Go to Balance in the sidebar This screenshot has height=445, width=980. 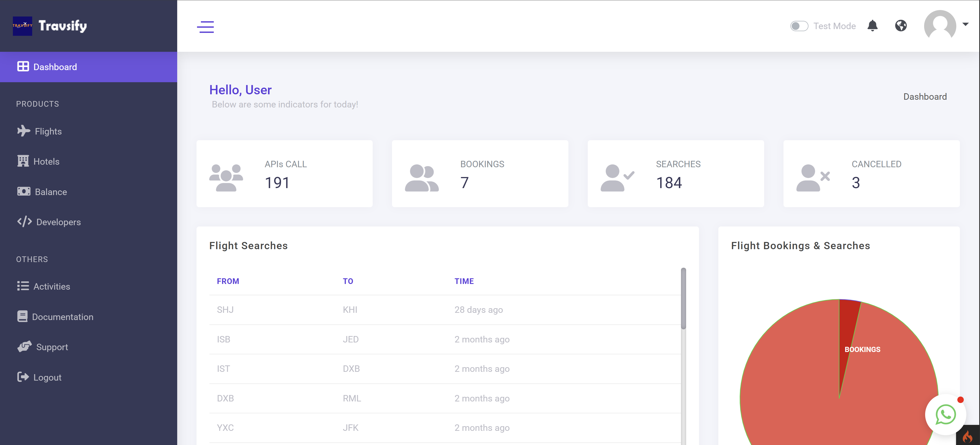pyautogui.click(x=50, y=192)
